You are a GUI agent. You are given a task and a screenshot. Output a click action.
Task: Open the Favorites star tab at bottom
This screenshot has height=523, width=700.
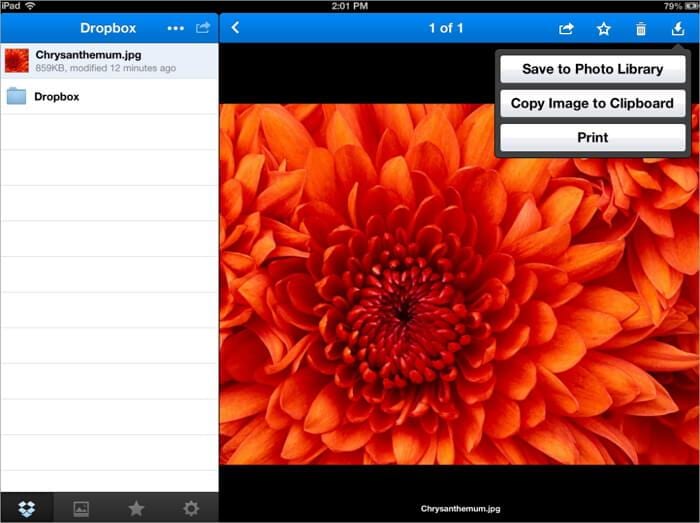(136, 508)
